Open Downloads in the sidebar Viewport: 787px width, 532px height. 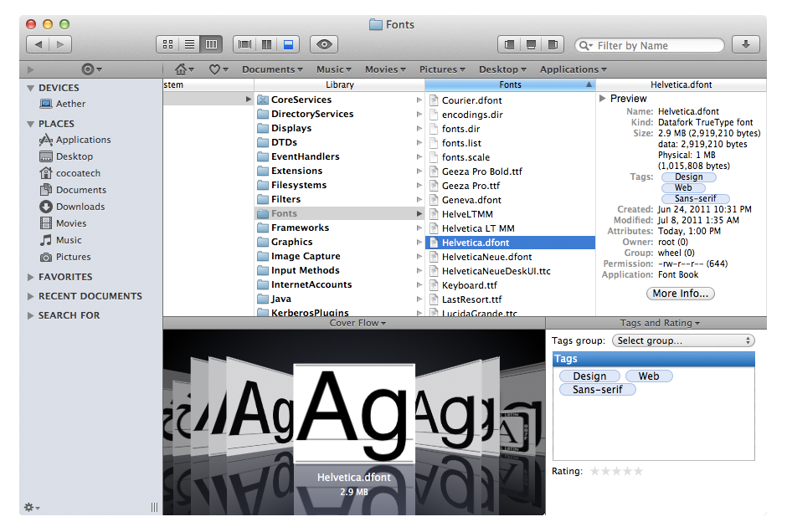[x=72, y=207]
